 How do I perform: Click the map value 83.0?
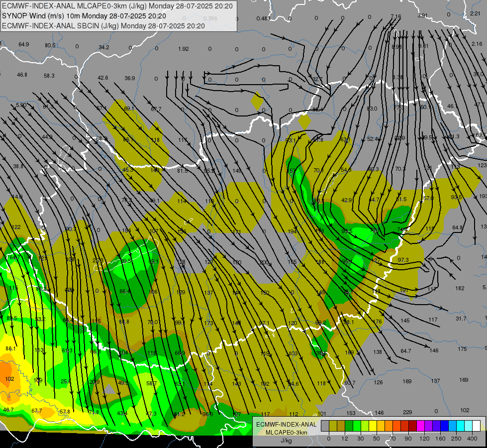[372, 109]
